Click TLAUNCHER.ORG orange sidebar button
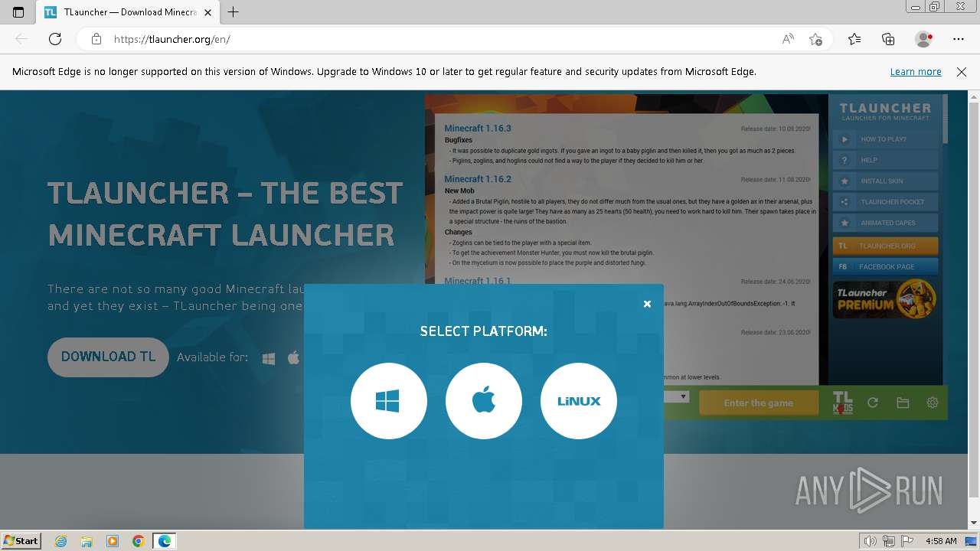This screenshot has height=551, width=980. (885, 246)
